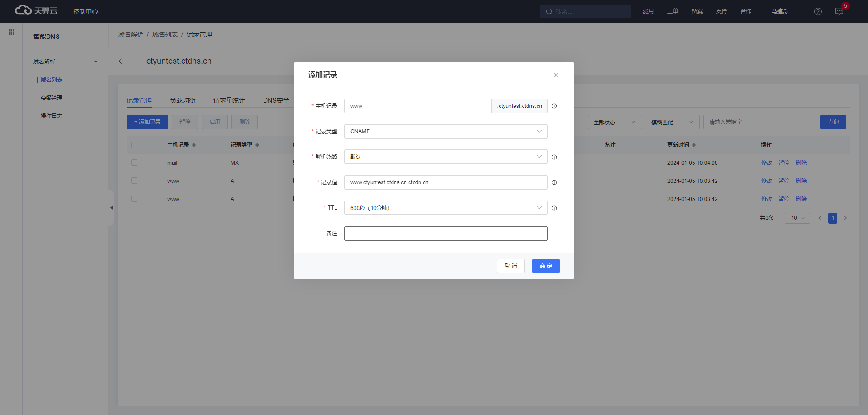The width and height of the screenshot is (868, 415).
Task: Select page 1 in pagination
Action: coord(833,218)
